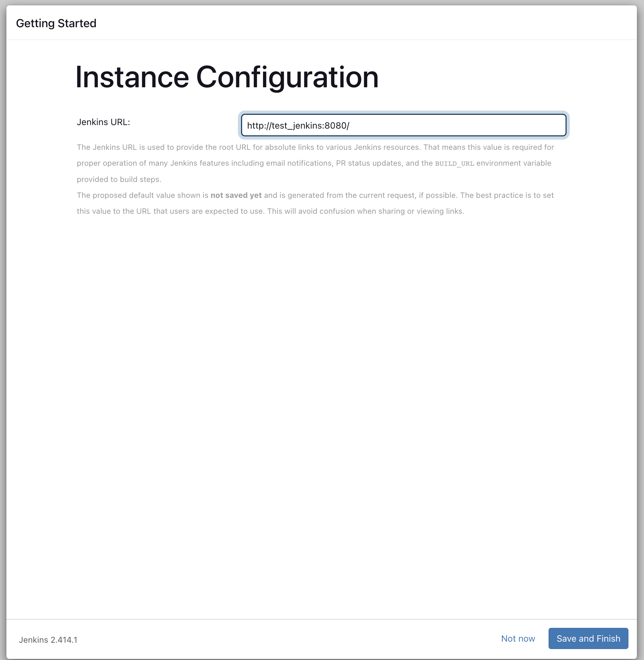This screenshot has width=644, height=660.
Task: Click the bold 'not saved yet' text
Action: click(x=236, y=195)
